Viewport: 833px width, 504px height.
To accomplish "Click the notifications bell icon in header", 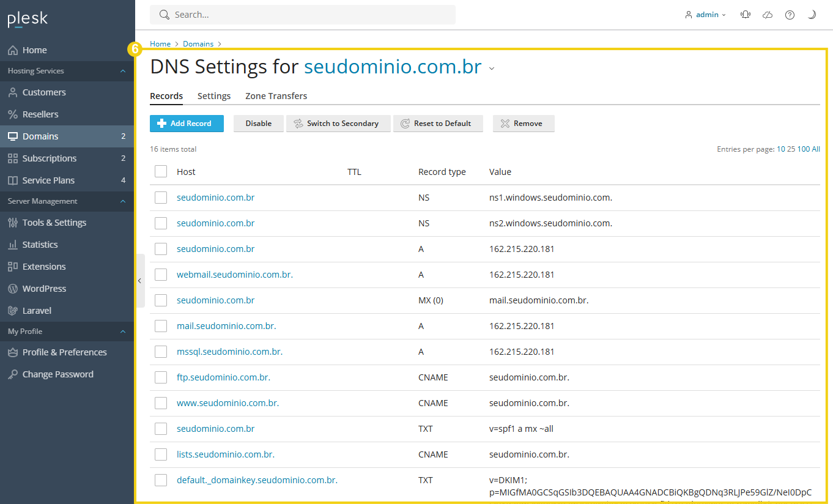I will point(745,15).
